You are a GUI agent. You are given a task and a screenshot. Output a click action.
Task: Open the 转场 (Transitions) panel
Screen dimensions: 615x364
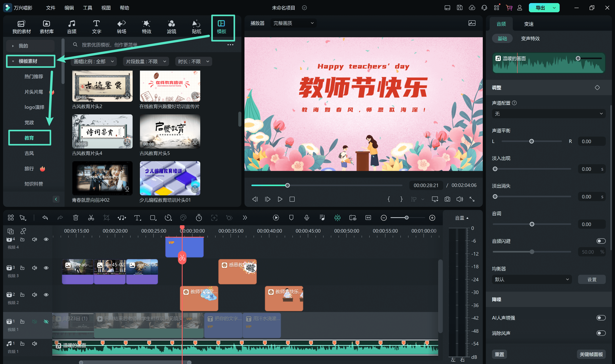point(121,26)
